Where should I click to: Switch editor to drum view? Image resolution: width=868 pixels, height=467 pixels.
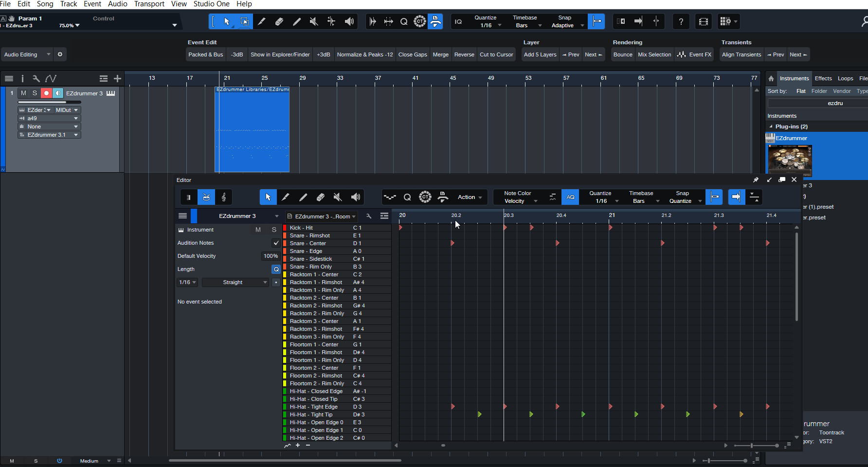click(x=206, y=197)
